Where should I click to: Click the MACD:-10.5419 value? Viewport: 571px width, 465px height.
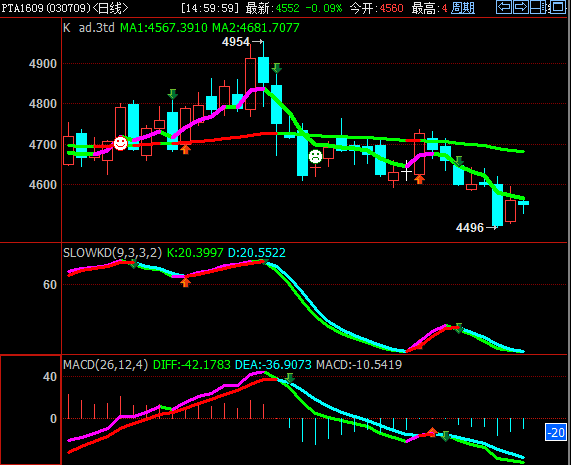[x=359, y=364]
